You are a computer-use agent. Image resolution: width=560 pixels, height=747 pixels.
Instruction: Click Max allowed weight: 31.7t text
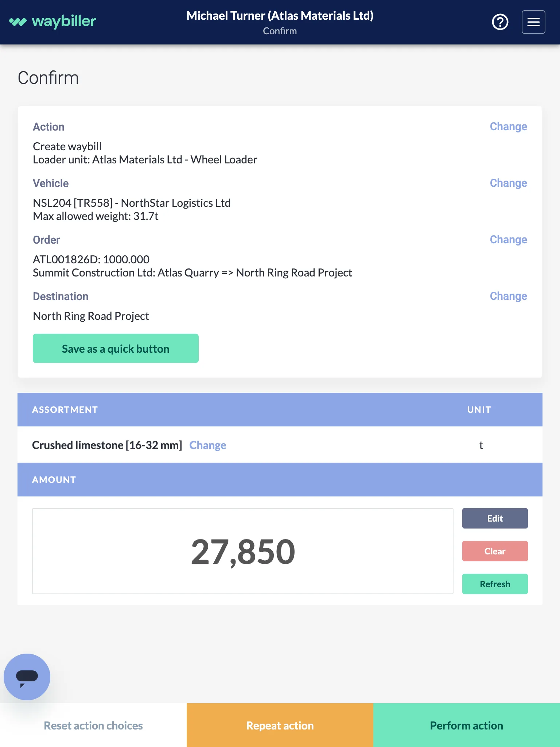(x=96, y=216)
